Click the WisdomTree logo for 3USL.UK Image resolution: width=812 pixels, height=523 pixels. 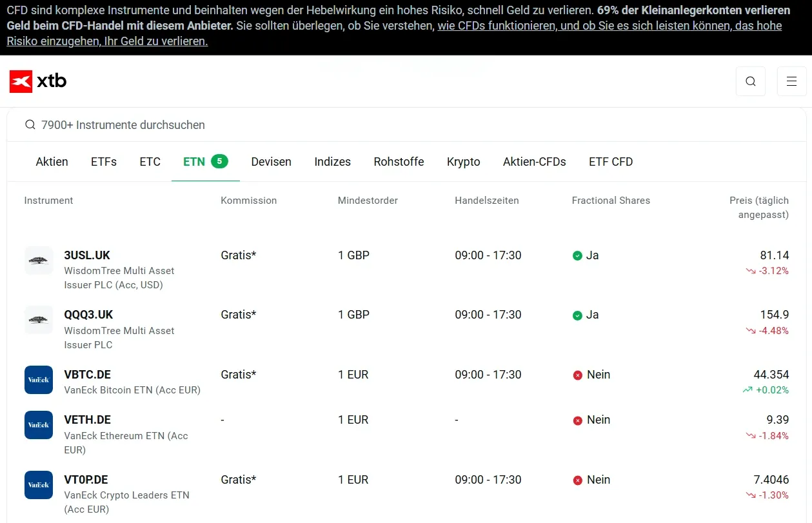[39, 261]
